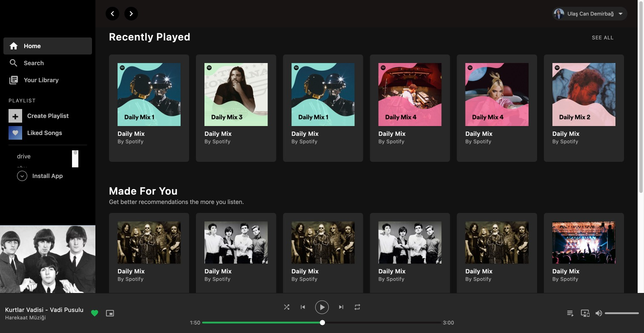The width and height of the screenshot is (644, 333).
Task: Click the song progress bar
Action: pyautogui.click(x=322, y=323)
